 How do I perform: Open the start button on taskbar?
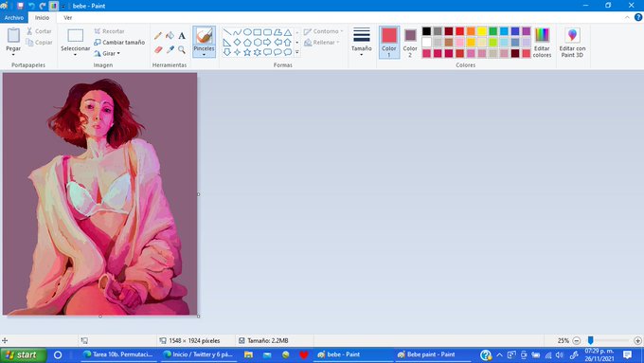(24, 354)
